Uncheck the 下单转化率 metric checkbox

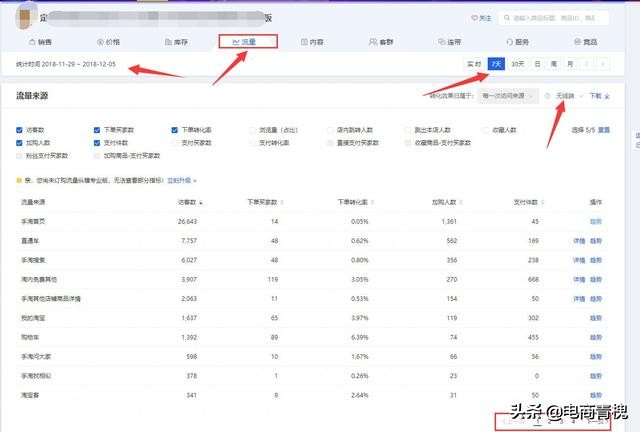point(175,130)
